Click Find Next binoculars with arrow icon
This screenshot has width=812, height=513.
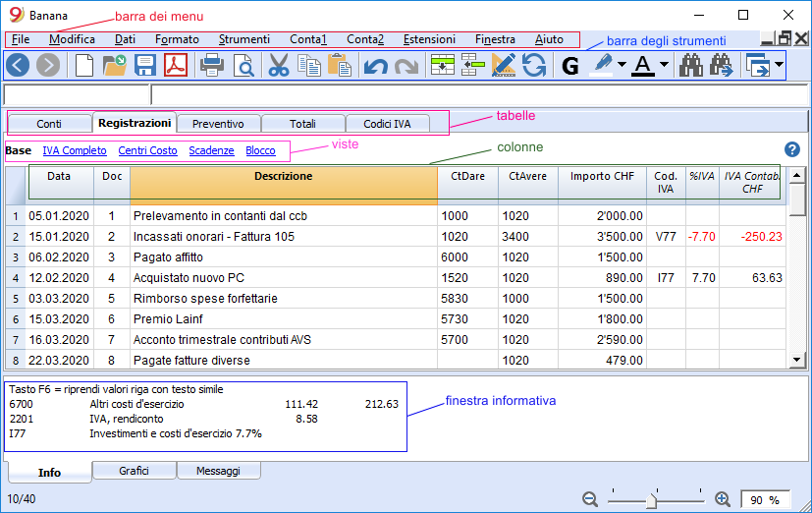722,65
